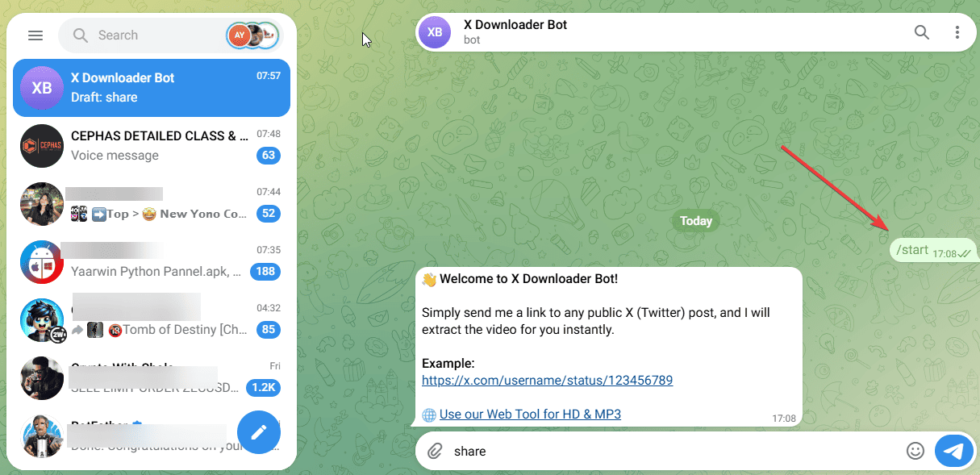Click the Welcome to X Downloader text
Screen dimensions: 980x475
[529, 279]
